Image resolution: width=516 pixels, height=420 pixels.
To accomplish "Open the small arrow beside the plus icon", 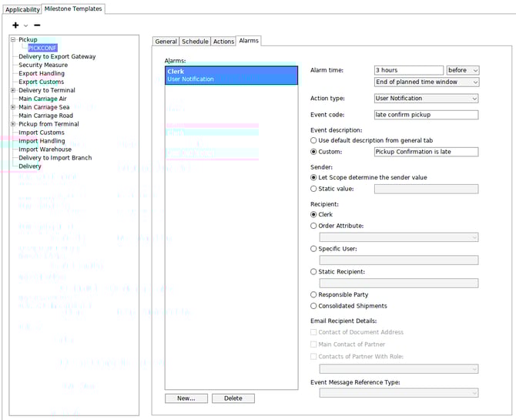I will pos(26,25).
